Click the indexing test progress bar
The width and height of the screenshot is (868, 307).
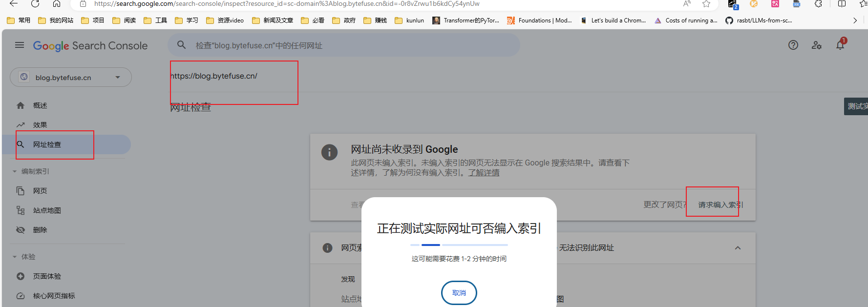point(459,245)
